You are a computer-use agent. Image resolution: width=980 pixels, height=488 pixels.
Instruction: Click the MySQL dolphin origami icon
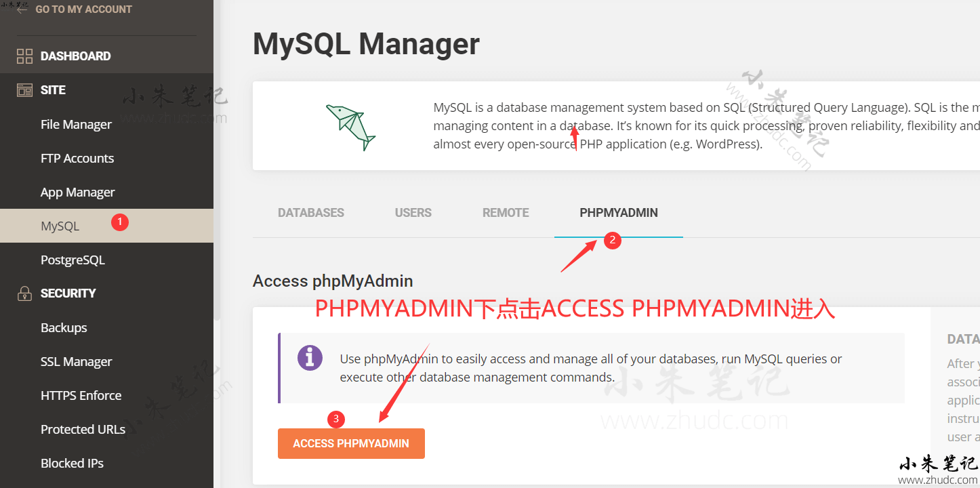pos(350,127)
